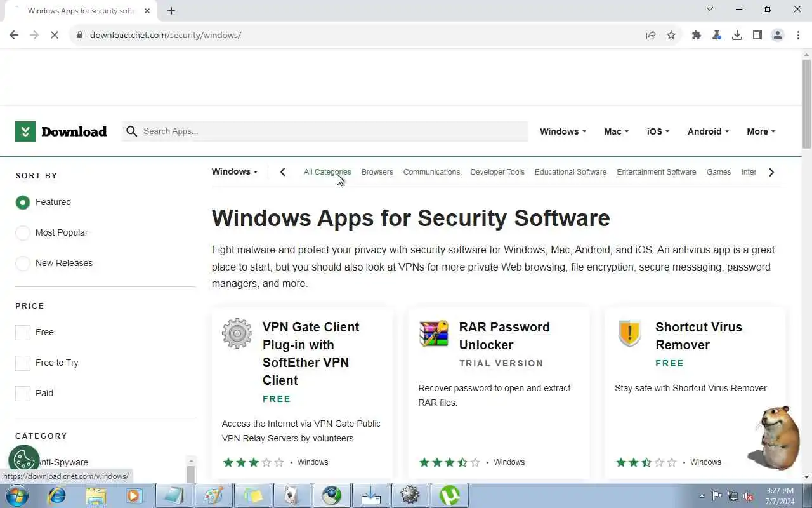The height and width of the screenshot is (508, 812).
Task: Open Shortcut Virus Remover title link
Action: click(698, 336)
